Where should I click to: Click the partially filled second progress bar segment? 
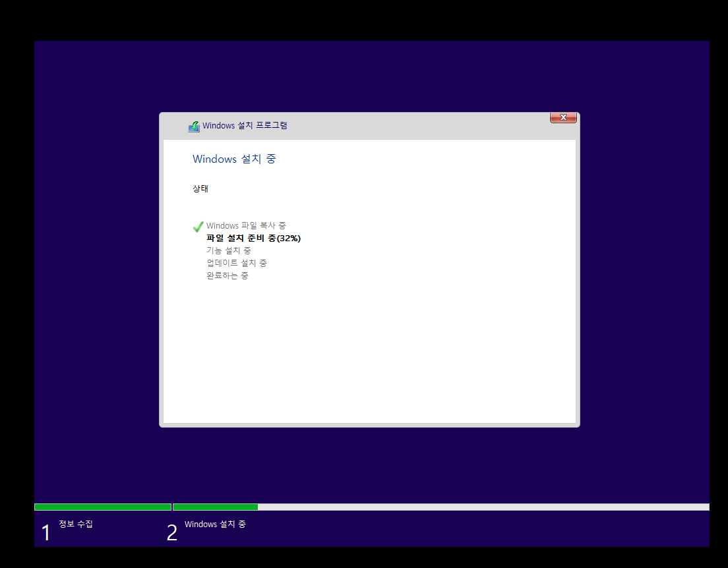tap(441, 507)
